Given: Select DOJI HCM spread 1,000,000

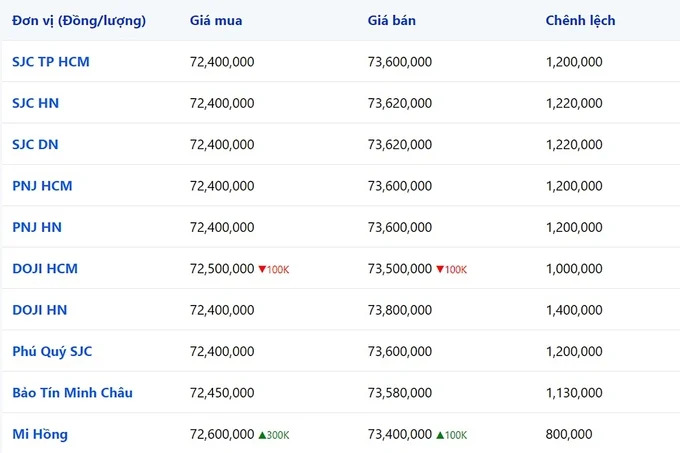Looking at the screenshot, I should pos(574,269).
